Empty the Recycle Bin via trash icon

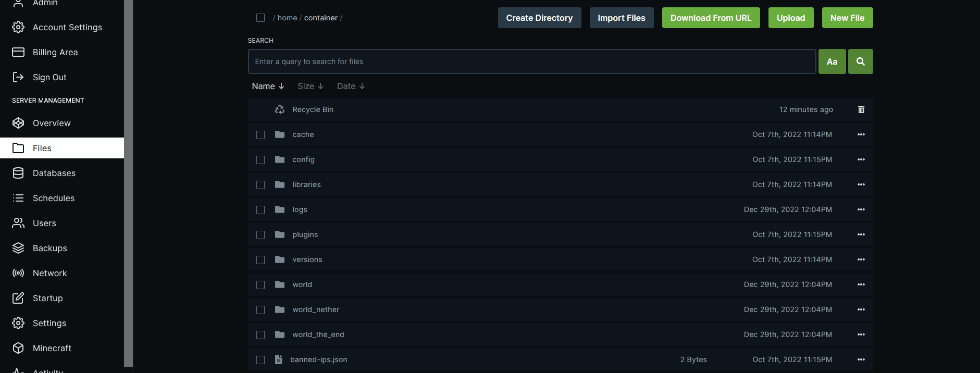[x=861, y=109]
